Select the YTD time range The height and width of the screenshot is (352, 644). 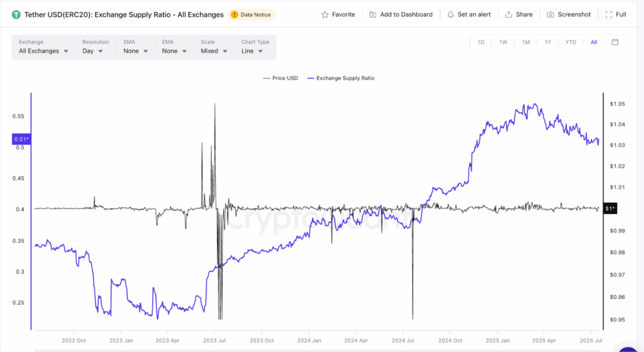[x=570, y=42]
